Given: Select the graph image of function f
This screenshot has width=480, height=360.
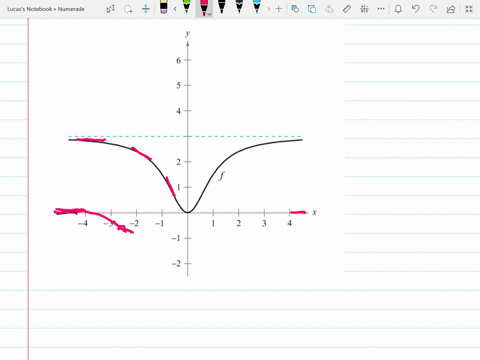Looking at the screenshot, I should point(187,153).
